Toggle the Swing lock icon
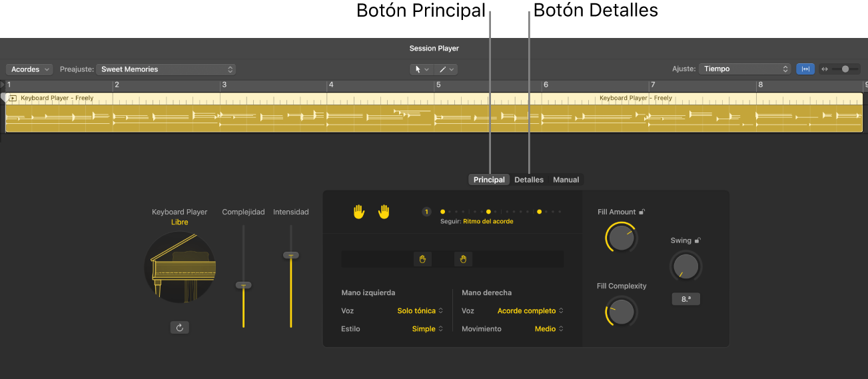Viewport: 868px width, 379px height. coord(697,240)
